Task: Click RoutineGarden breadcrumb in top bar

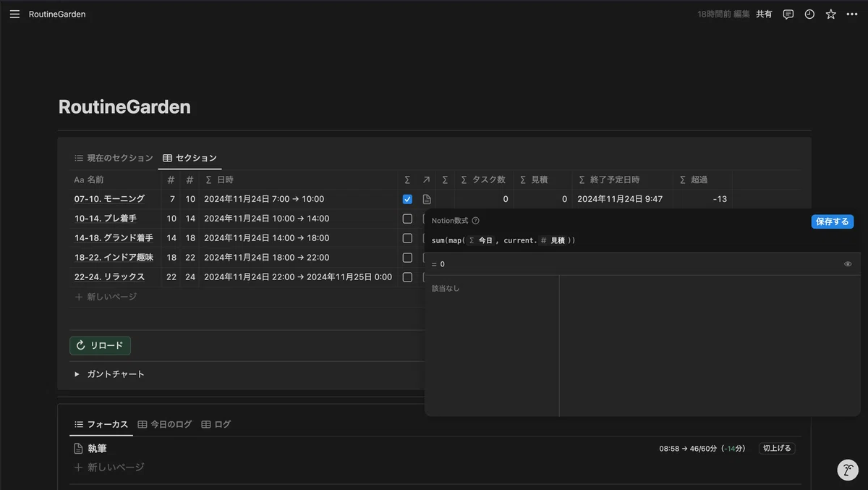Action: (x=57, y=14)
